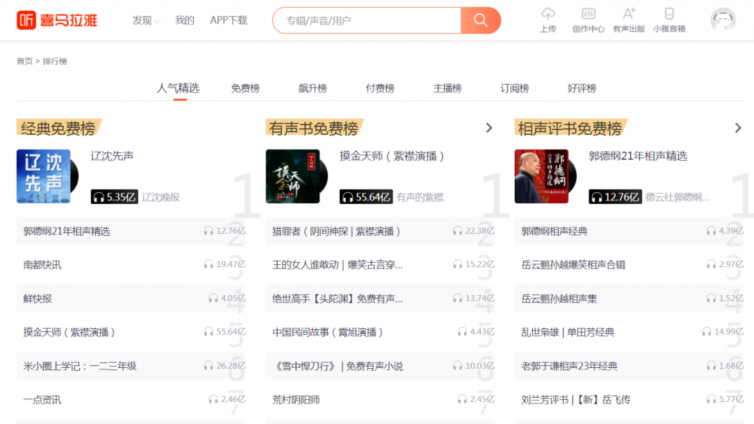The height and width of the screenshot is (424, 754).
Task: Switch to 主播榜 tab
Action: [x=447, y=88]
